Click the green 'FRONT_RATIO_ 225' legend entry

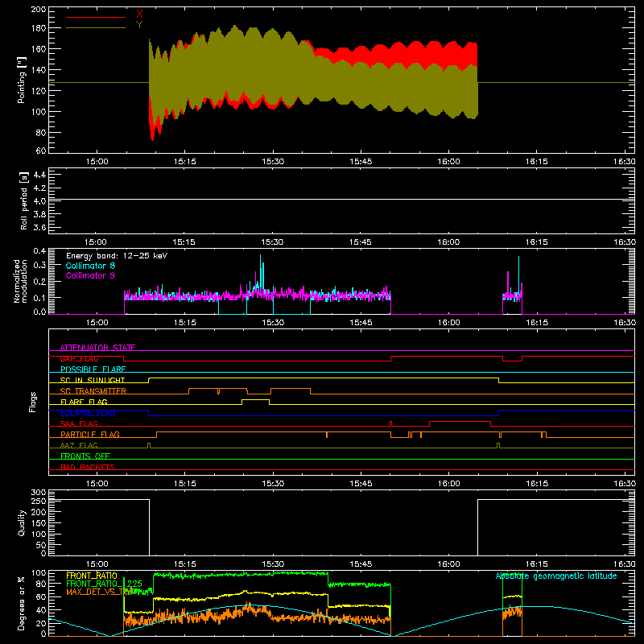pyautogui.click(x=104, y=584)
